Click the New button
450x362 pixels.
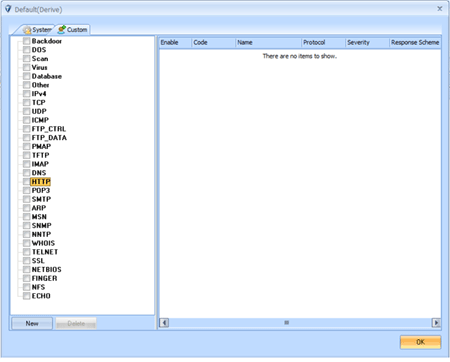pos(32,323)
